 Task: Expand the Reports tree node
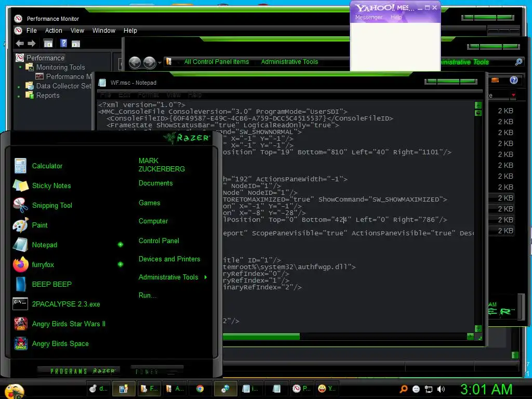point(19,96)
